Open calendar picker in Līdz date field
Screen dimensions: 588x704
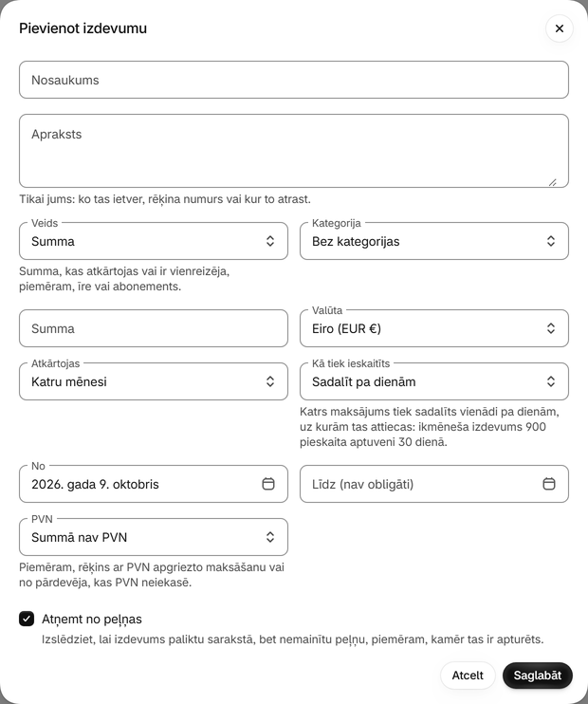(549, 484)
